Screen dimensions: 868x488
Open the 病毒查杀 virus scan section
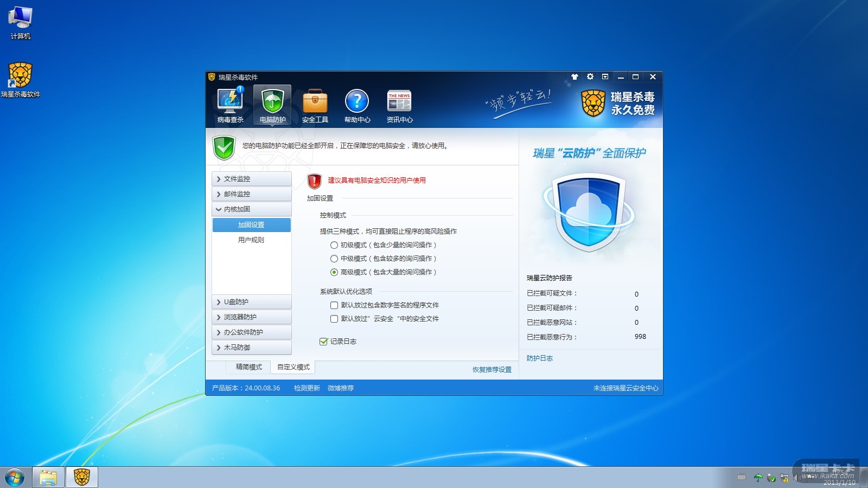pos(231,106)
